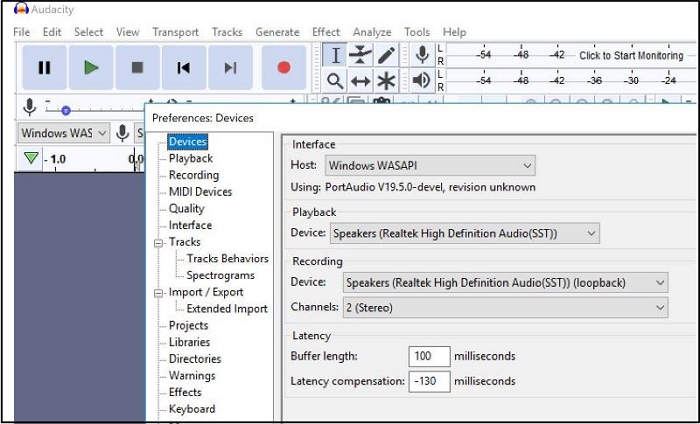Image resolution: width=700 pixels, height=424 pixels.
Task: Open the Host dropdown showing Windows WASAPI
Action: 430,166
